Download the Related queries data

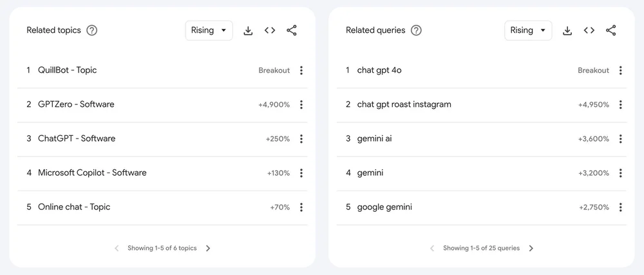click(x=567, y=31)
